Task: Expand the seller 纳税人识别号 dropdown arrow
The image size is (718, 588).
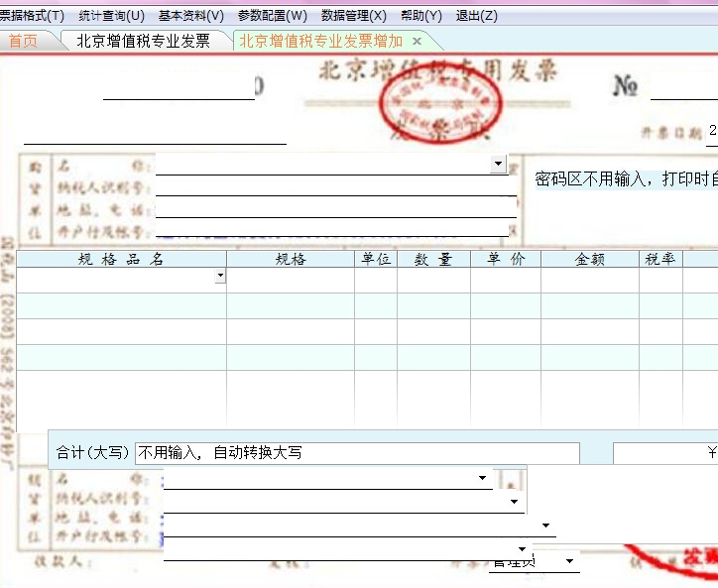Action: pos(514,502)
